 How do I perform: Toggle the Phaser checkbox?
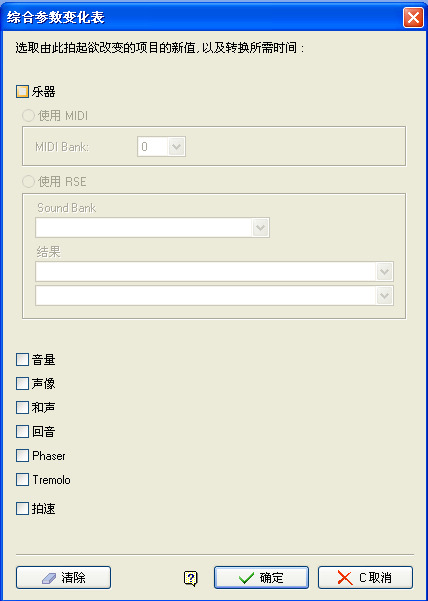click(x=22, y=456)
